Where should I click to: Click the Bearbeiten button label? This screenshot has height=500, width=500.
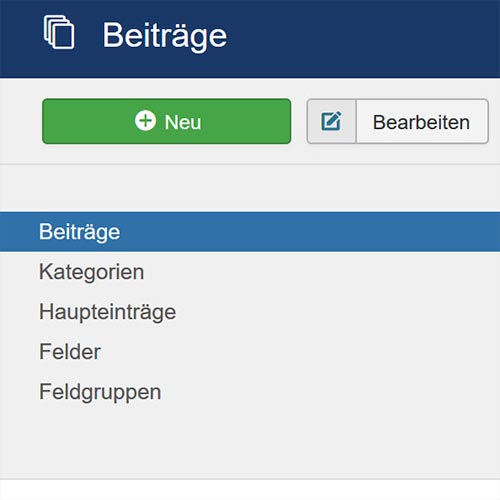click(x=421, y=122)
